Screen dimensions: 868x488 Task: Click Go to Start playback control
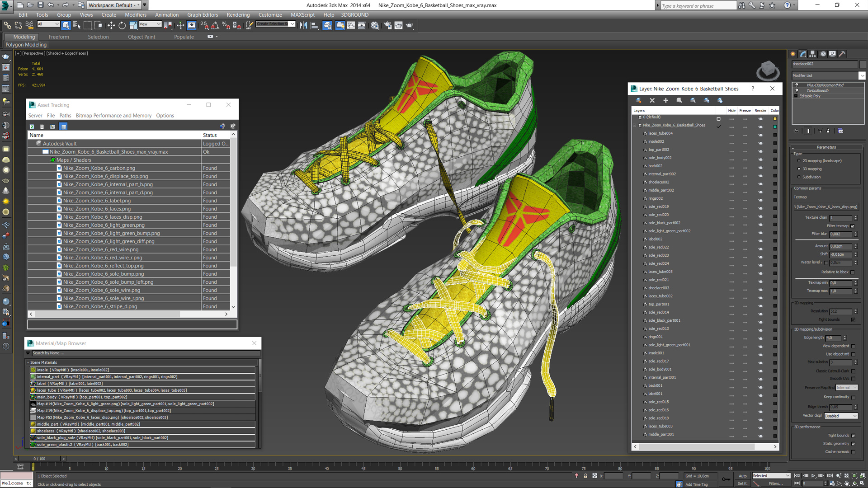[797, 476]
